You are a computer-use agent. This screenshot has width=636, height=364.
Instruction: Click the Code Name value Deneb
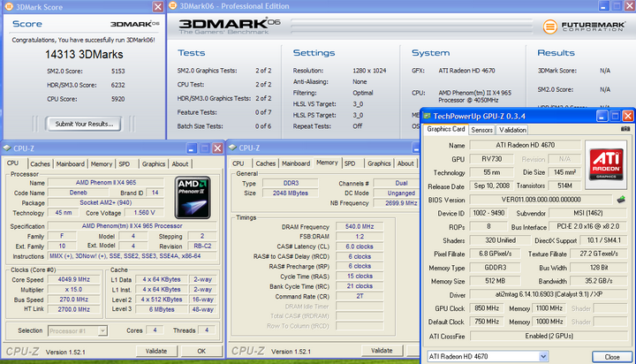pyautogui.click(x=79, y=193)
